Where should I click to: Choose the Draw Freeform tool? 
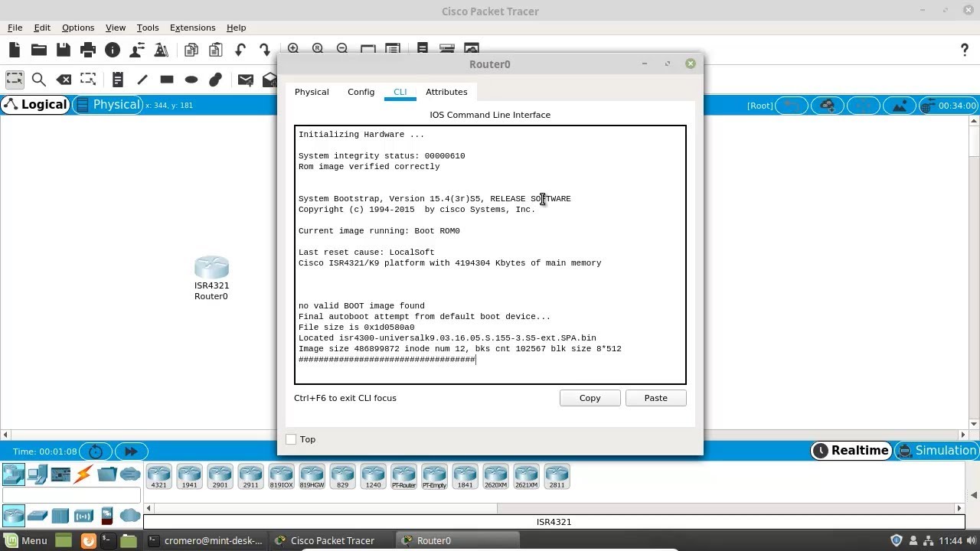tap(216, 80)
